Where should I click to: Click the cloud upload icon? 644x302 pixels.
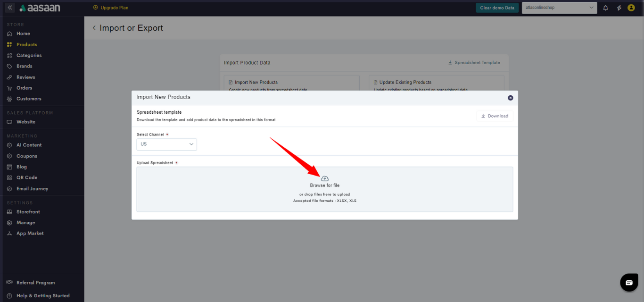click(324, 178)
